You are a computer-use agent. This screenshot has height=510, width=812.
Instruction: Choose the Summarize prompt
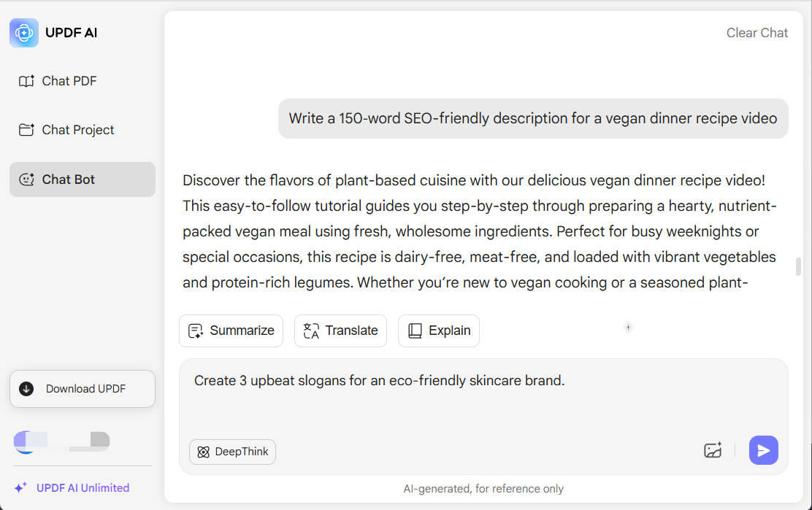coord(231,331)
